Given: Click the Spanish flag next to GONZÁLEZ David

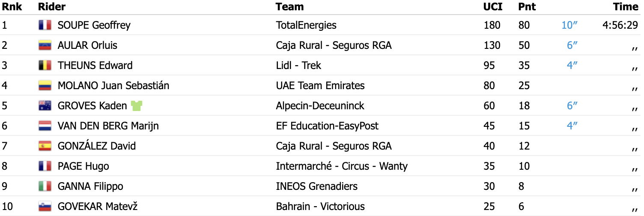Looking at the screenshot, I should (45, 146).
